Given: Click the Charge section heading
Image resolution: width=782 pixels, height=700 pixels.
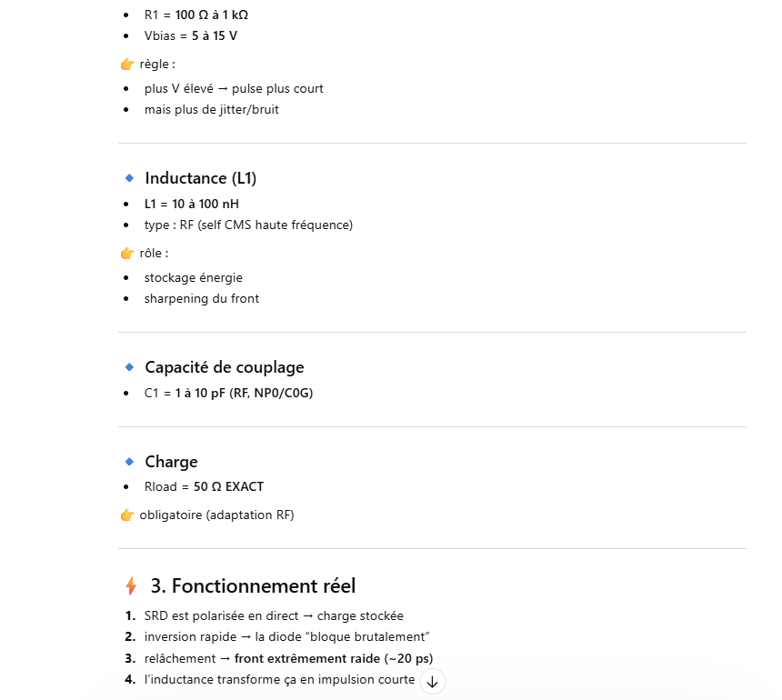Looking at the screenshot, I should [171, 462].
